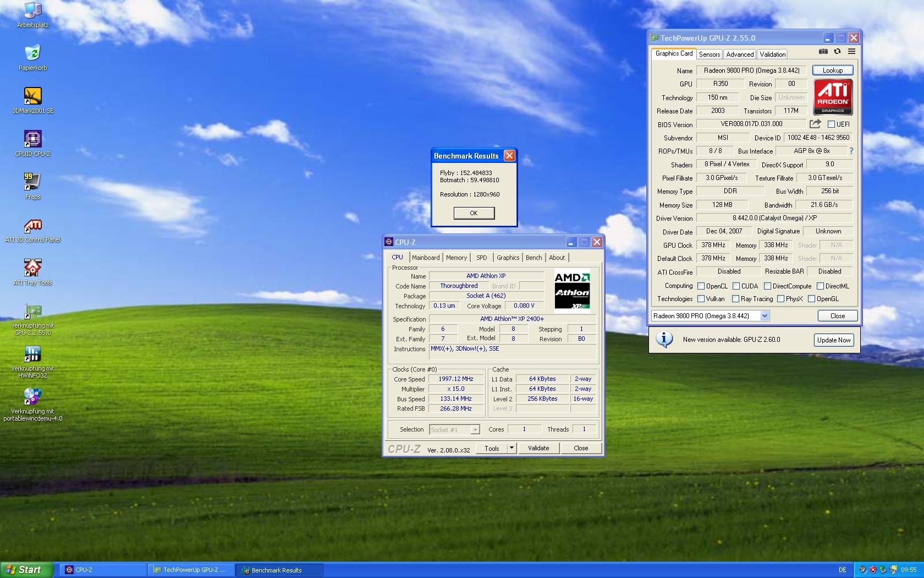Switch to the SPD tab in CPU-Z
This screenshot has height=578, width=924.
[482, 258]
